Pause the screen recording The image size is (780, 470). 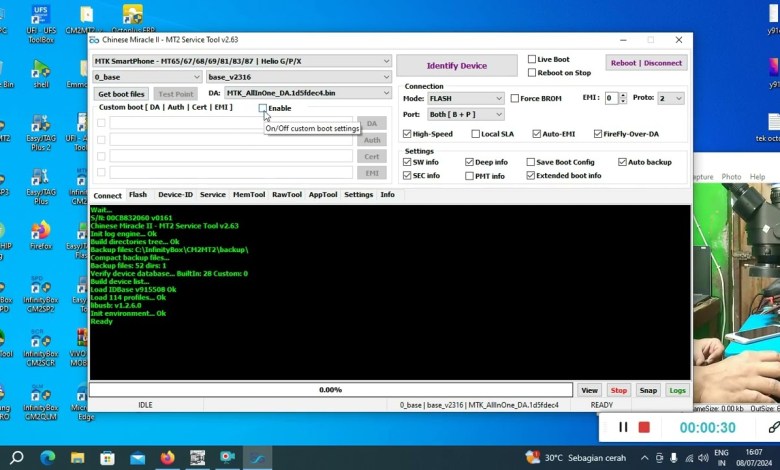(623, 427)
